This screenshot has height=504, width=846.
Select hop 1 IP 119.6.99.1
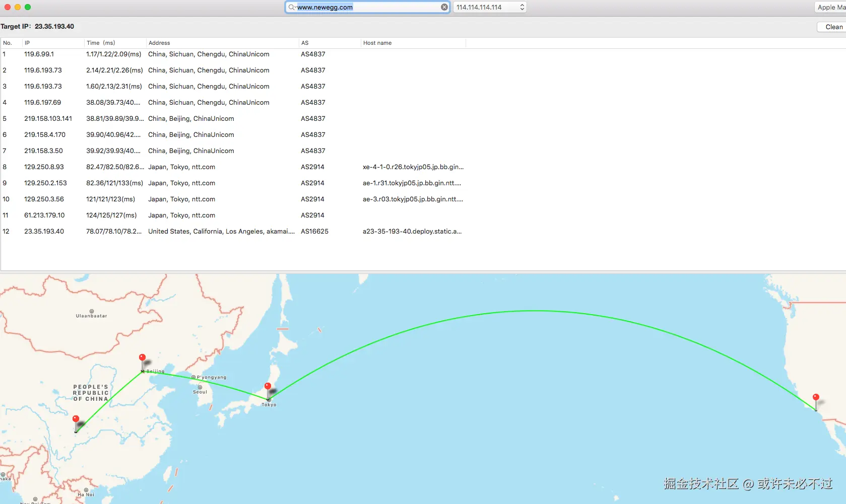(39, 54)
